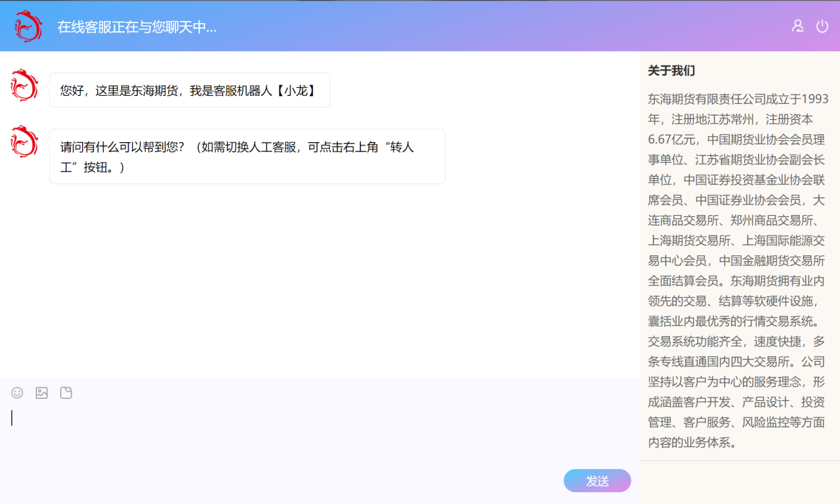Click the 在线客服正在与您聊天中 header title

click(137, 27)
